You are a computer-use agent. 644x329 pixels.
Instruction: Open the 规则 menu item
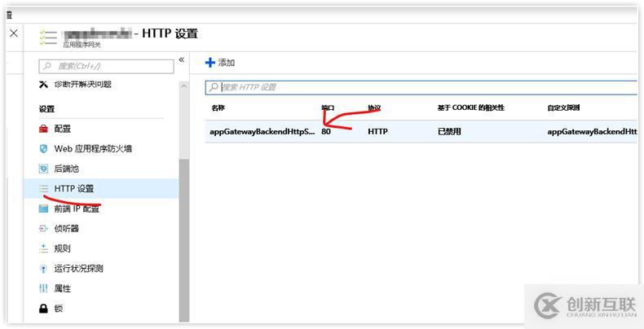tap(63, 248)
